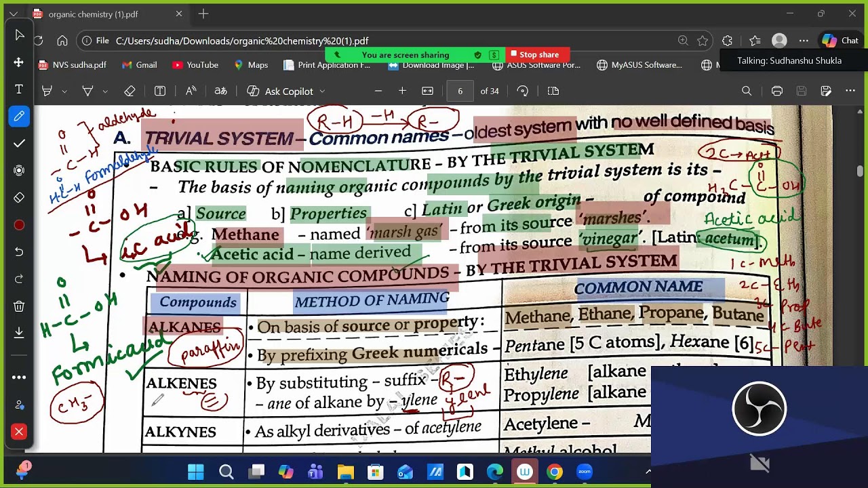Select the Zoom annotation text tool
Viewport: 868px width, 488px height.
pyautogui.click(x=19, y=89)
